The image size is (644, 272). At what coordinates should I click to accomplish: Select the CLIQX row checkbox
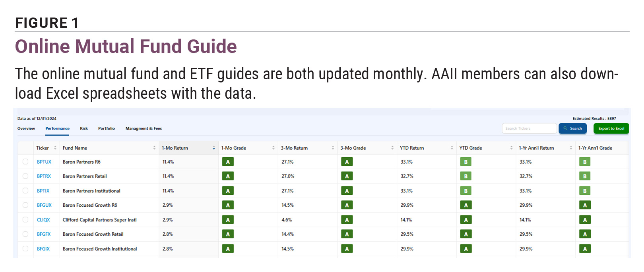coord(25,220)
